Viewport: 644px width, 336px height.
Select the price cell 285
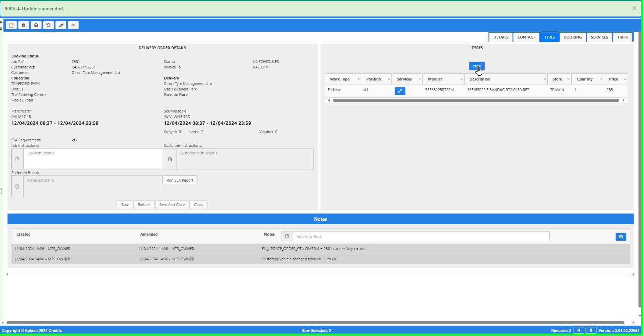(x=610, y=90)
